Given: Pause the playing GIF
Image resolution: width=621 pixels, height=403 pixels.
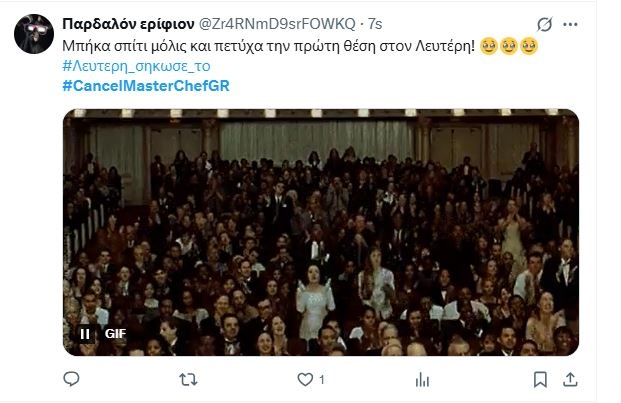Looking at the screenshot, I should (85, 334).
